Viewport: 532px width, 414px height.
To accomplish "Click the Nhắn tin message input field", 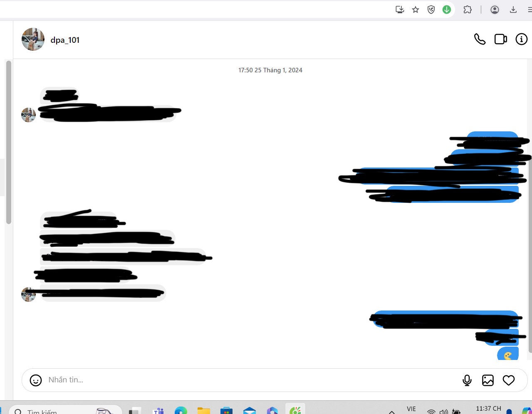I will coord(250,380).
